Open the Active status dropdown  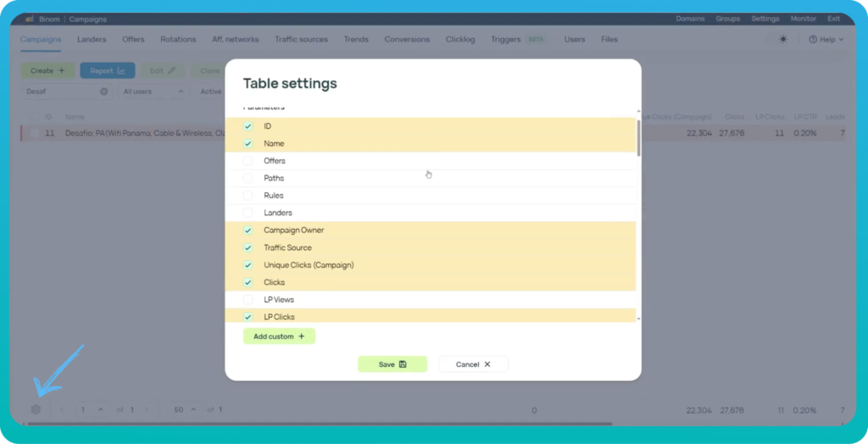211,92
